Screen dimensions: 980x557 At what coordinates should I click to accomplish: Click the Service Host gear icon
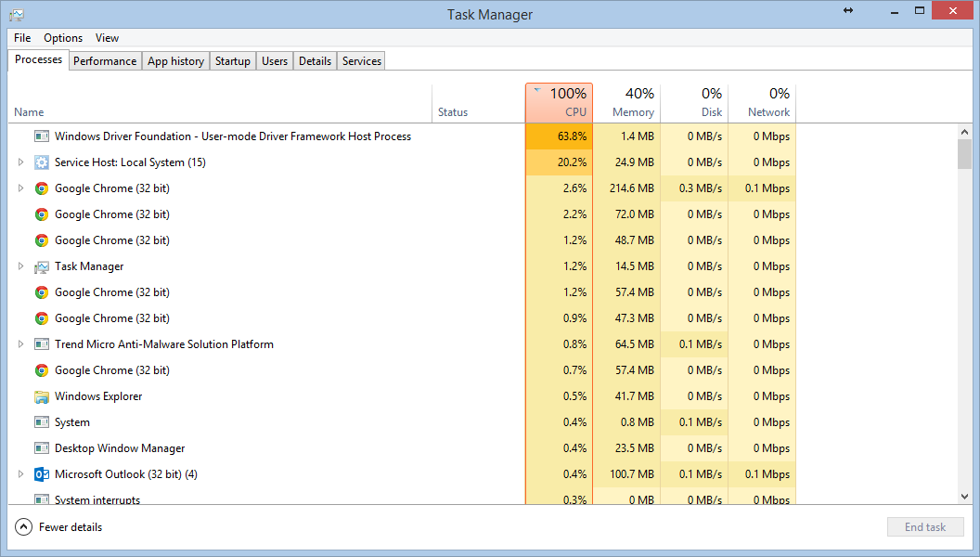click(42, 162)
